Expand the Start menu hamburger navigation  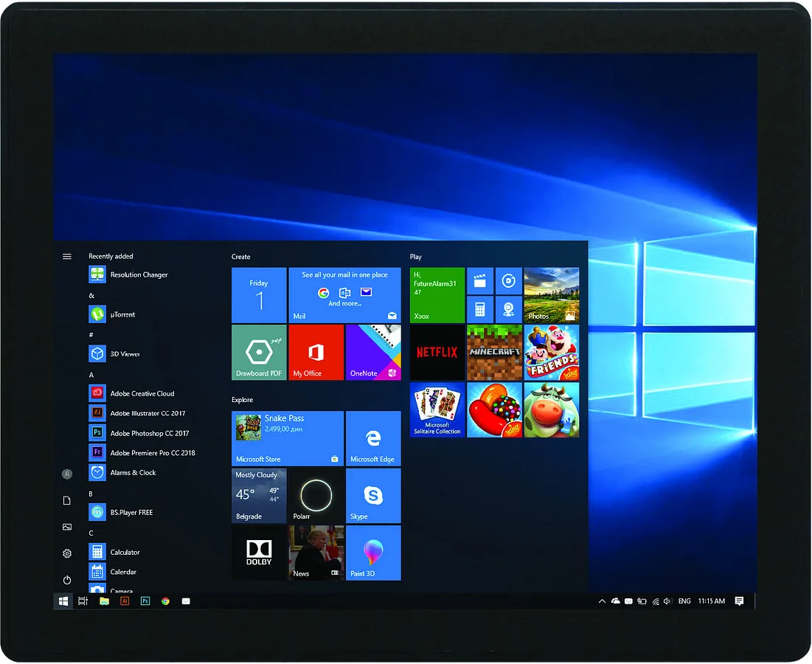[x=67, y=257]
